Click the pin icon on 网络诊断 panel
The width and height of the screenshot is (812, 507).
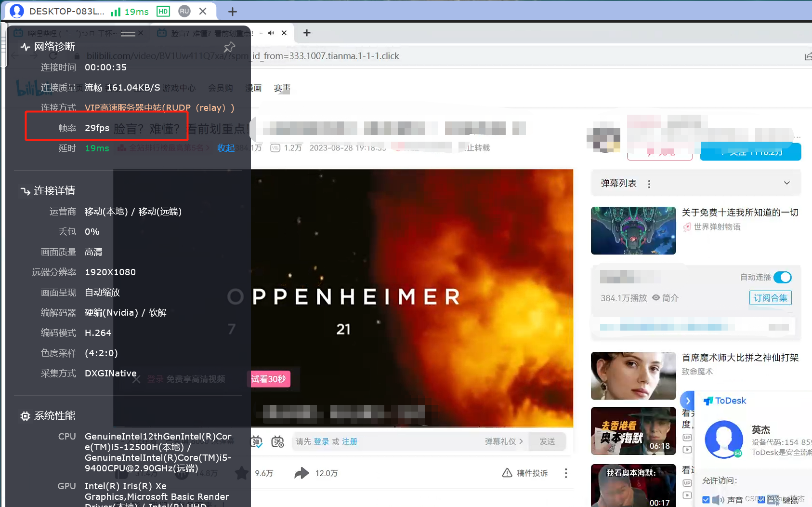[229, 47]
